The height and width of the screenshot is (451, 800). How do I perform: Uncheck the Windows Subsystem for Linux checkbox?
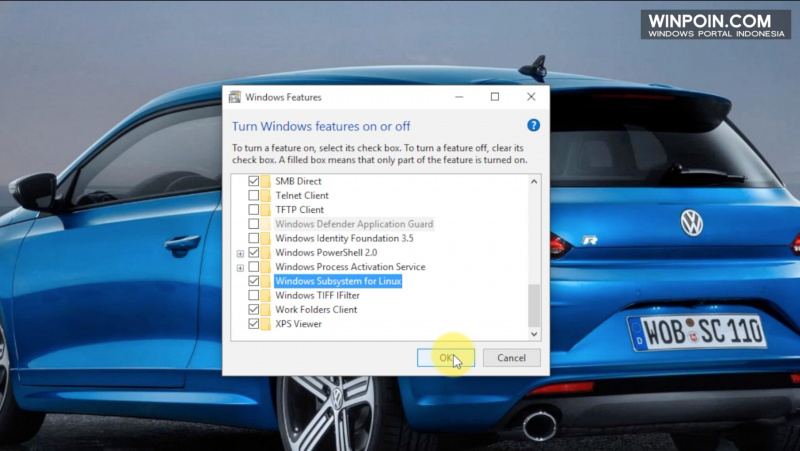coord(254,281)
